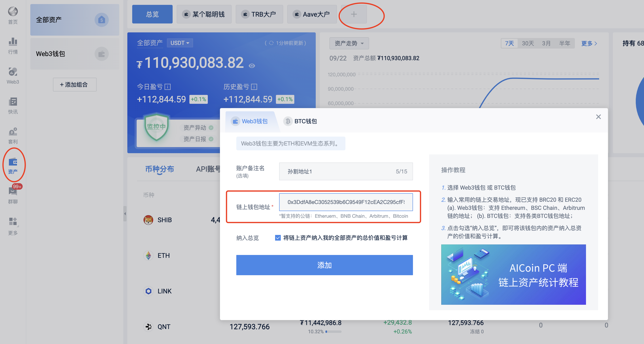Click the 今日盈亏 +0.1% badge
The height and width of the screenshot is (344, 644).
198,99
